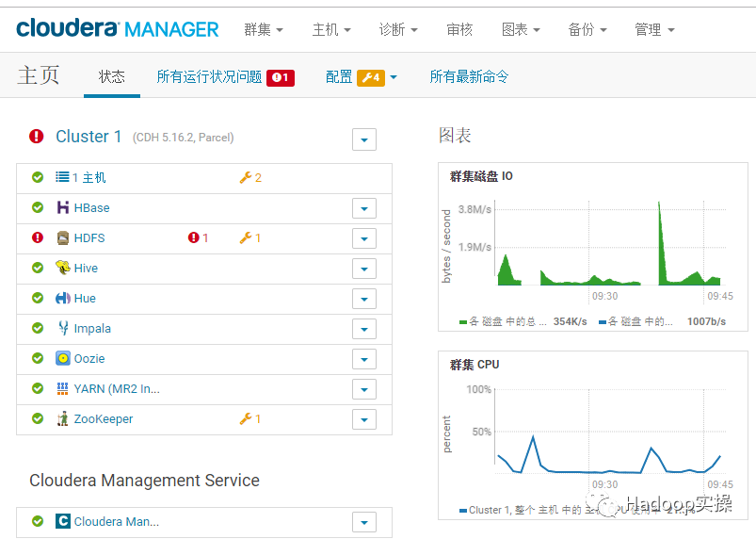Click the red bad-health icon beside HDFS
The height and width of the screenshot is (539, 756).
tap(38, 237)
